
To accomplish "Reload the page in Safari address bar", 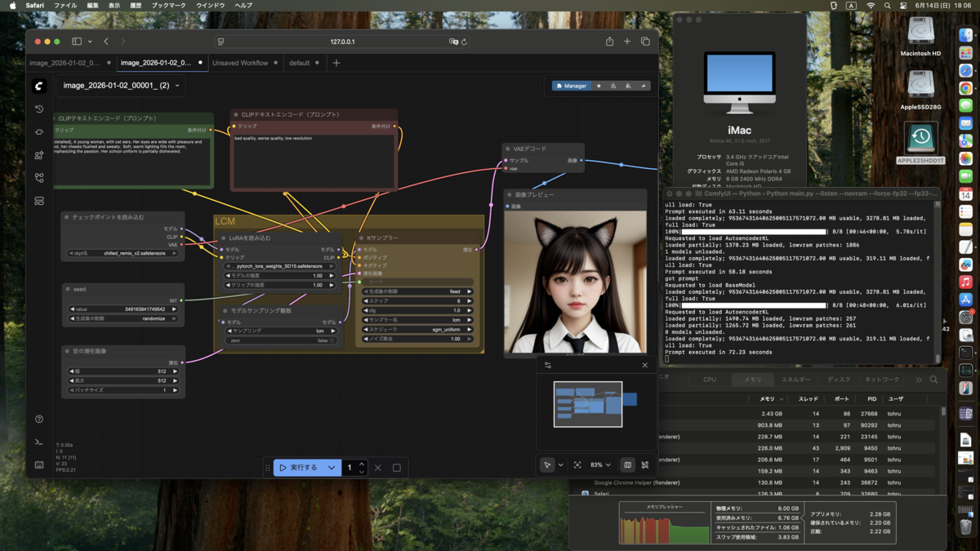I will 464,42.
